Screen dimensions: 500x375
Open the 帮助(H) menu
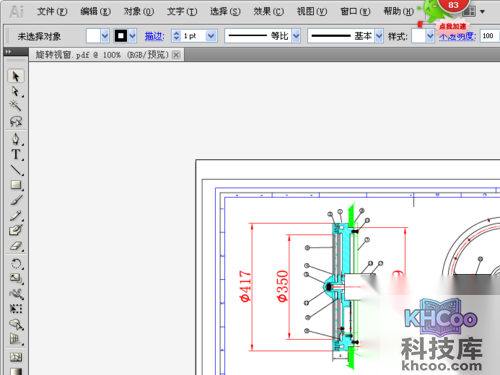(399, 12)
